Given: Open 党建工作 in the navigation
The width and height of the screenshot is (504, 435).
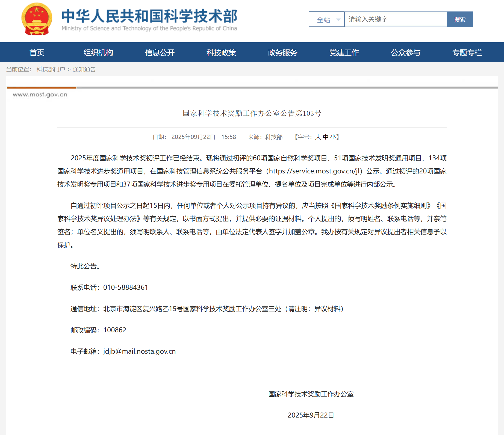Looking at the screenshot, I should [344, 52].
